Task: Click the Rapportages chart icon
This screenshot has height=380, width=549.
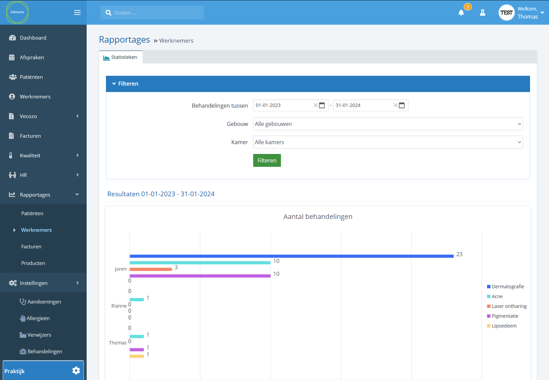Action: coord(12,195)
